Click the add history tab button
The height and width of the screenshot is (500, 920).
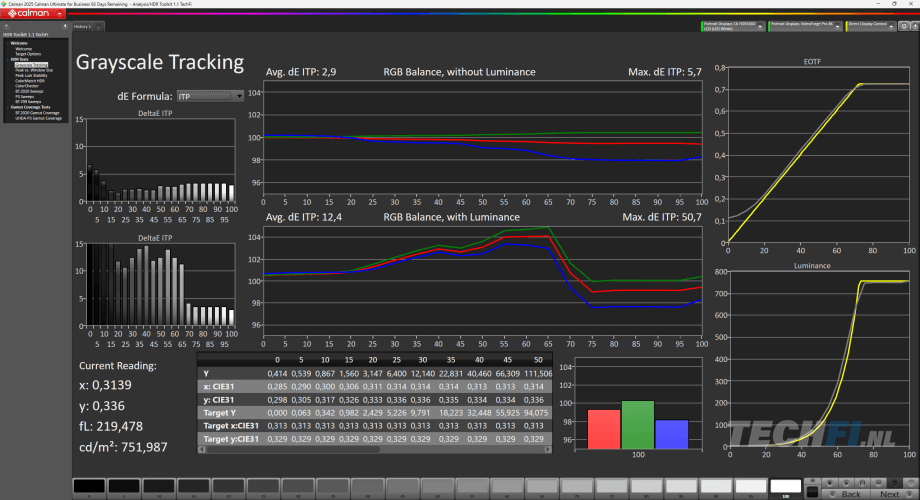click(99, 26)
